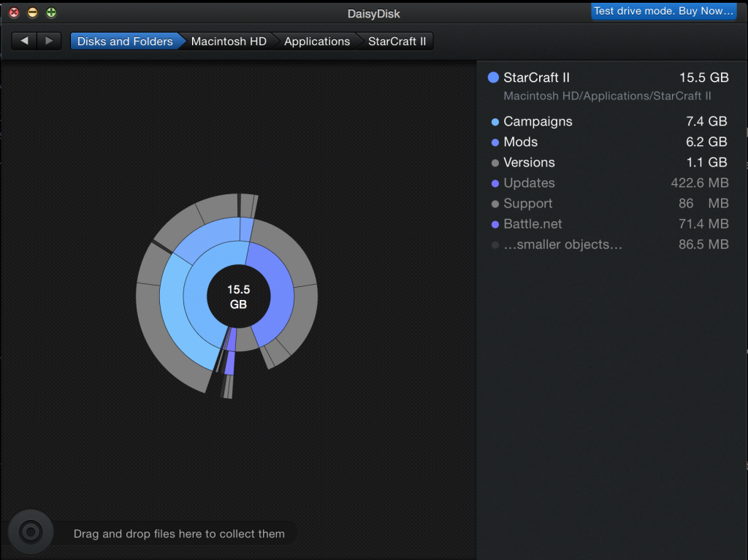Click the 7.4 GB size value
The image size is (748, 560).
(706, 121)
